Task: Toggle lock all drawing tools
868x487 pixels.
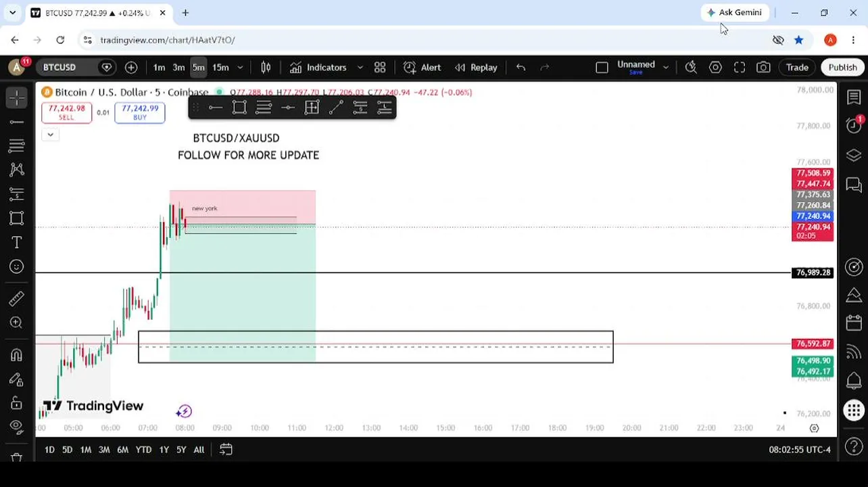Action: click(x=17, y=403)
